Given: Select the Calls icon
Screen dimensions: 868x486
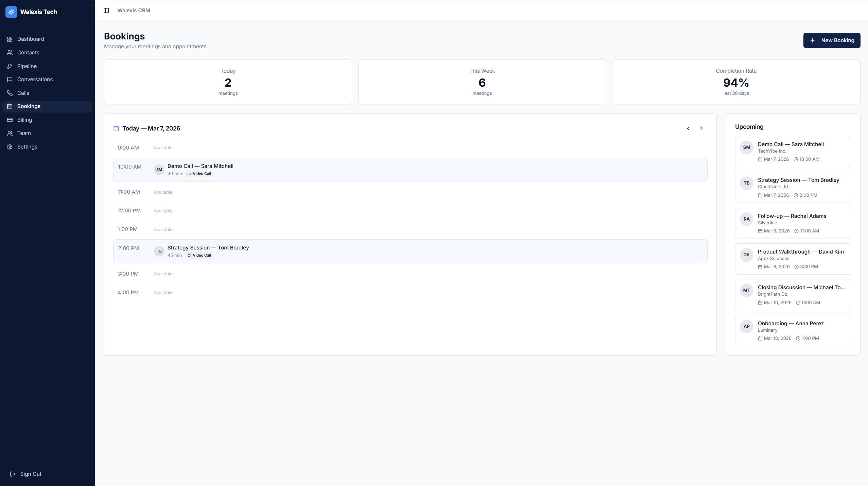Looking at the screenshot, I should coord(10,93).
